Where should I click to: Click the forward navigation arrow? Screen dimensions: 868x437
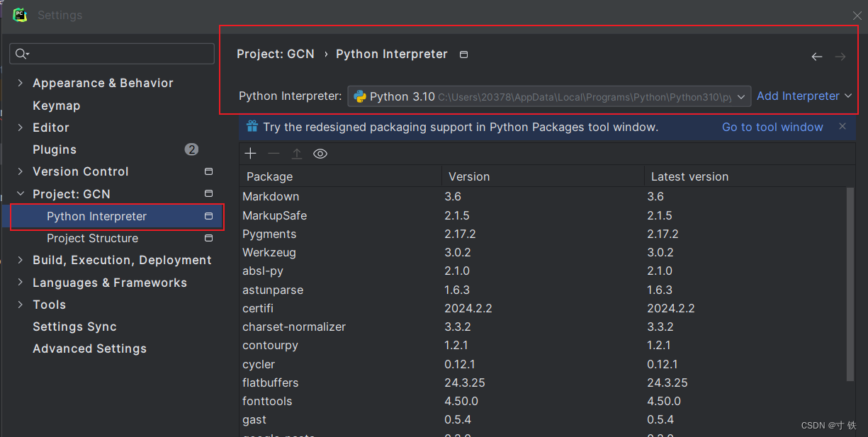840,57
